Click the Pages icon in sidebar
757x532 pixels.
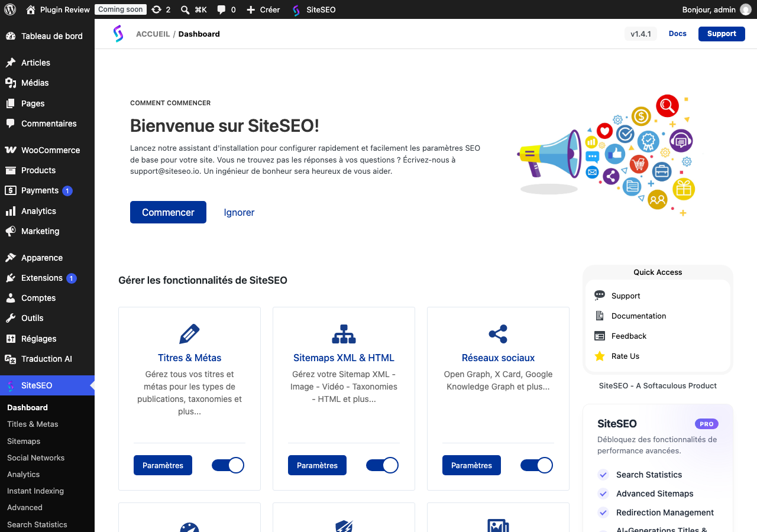click(x=11, y=103)
